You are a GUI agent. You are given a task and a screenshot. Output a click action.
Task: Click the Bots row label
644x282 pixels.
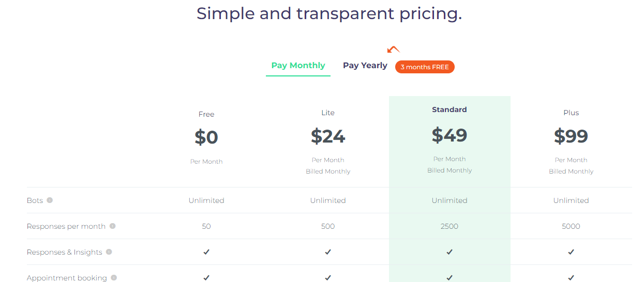click(x=35, y=200)
